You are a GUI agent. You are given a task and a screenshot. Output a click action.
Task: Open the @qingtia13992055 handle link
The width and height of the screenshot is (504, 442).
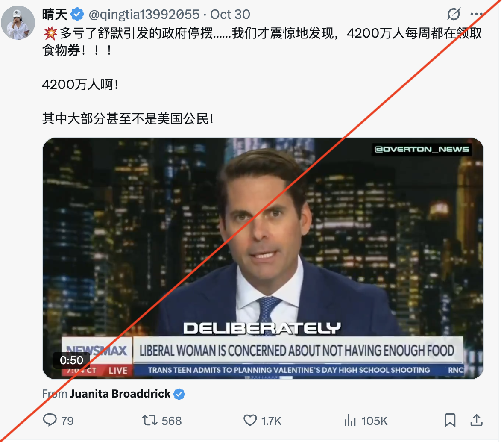pos(144,15)
